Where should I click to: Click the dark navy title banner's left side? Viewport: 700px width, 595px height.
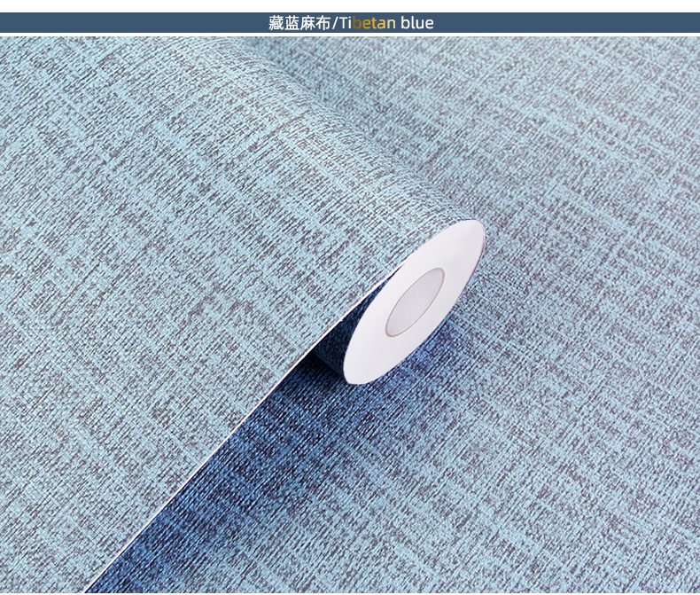coord(134,22)
